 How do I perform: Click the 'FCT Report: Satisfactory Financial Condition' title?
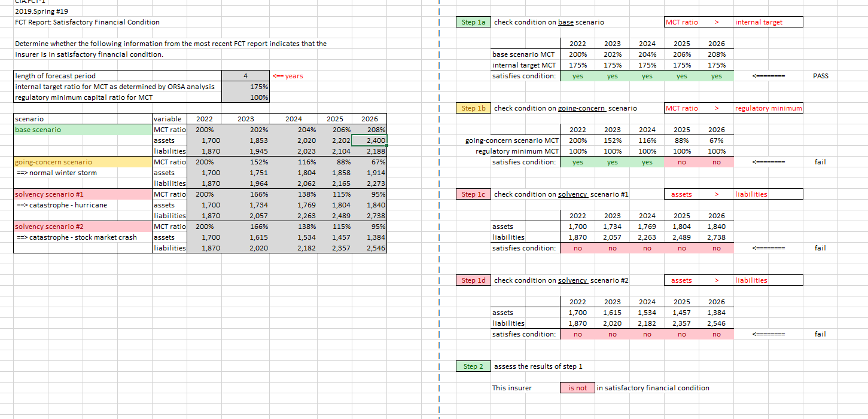tap(87, 22)
